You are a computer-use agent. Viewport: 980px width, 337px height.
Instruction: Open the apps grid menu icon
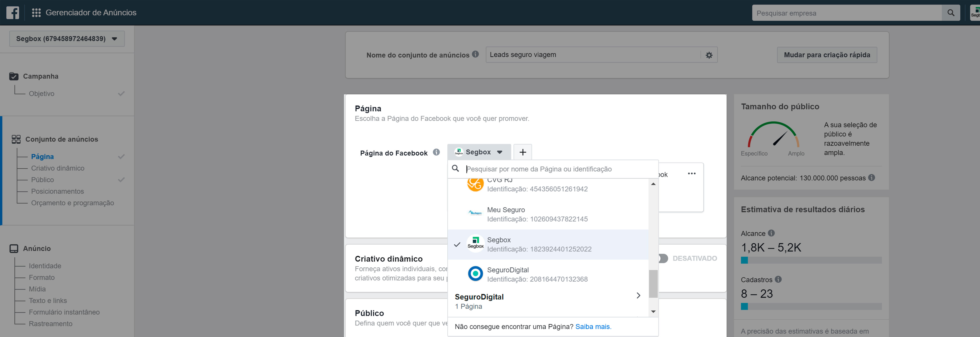[36, 12]
